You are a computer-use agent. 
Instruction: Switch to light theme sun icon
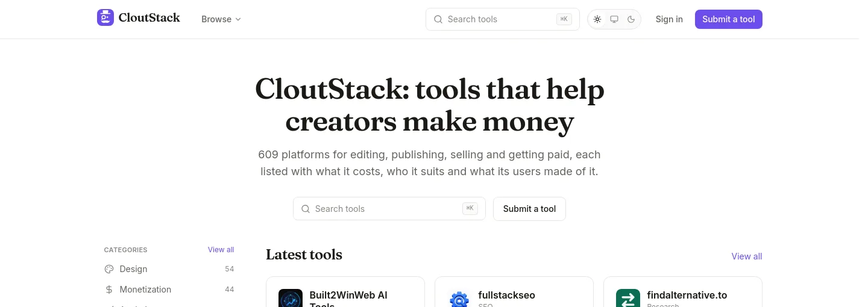(597, 19)
